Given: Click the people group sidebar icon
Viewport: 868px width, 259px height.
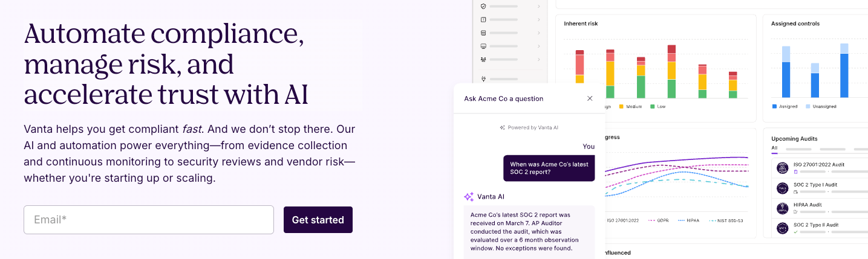Looking at the screenshot, I should click(483, 59).
